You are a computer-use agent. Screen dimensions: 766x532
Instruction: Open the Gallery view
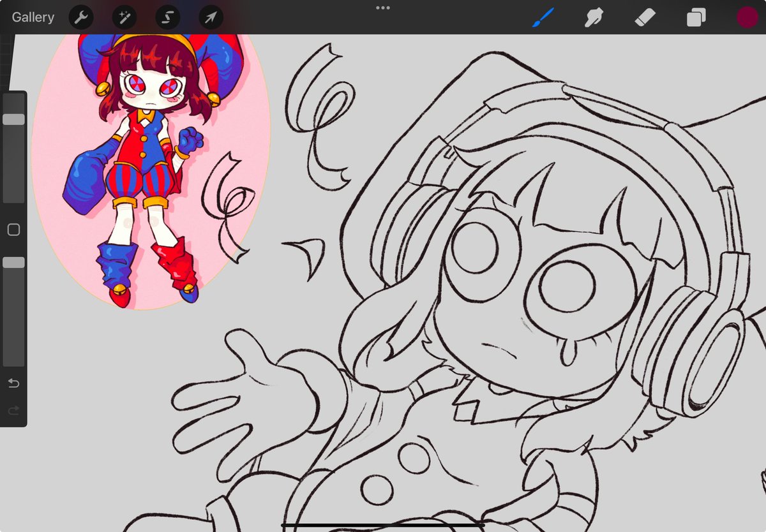coord(33,17)
